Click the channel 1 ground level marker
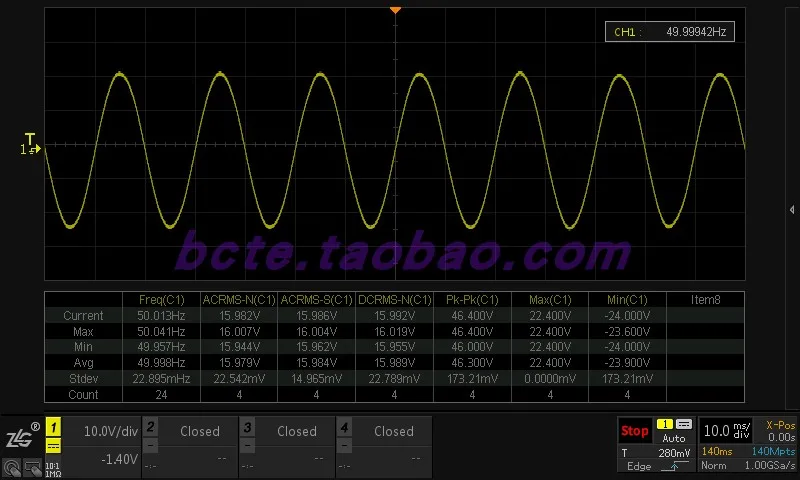The image size is (800, 480). pyautogui.click(x=30, y=149)
